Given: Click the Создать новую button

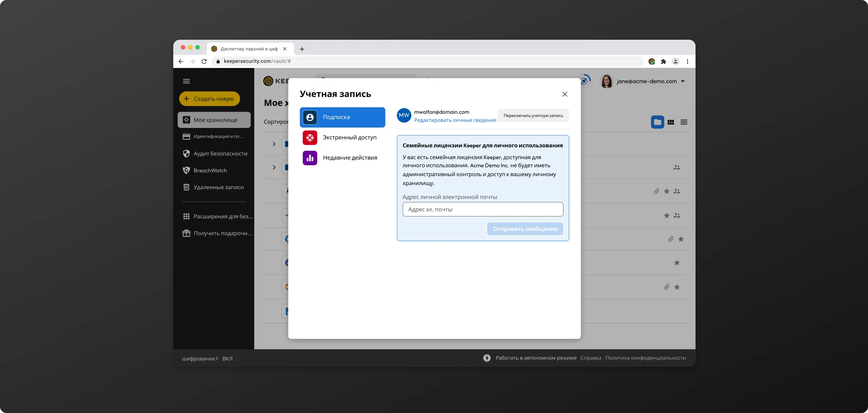Looking at the screenshot, I should [209, 99].
